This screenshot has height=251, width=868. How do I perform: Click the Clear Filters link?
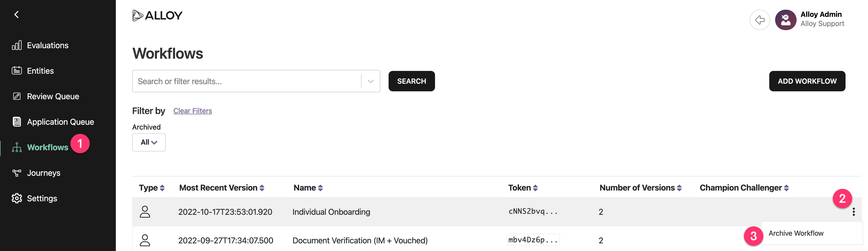[x=192, y=111]
